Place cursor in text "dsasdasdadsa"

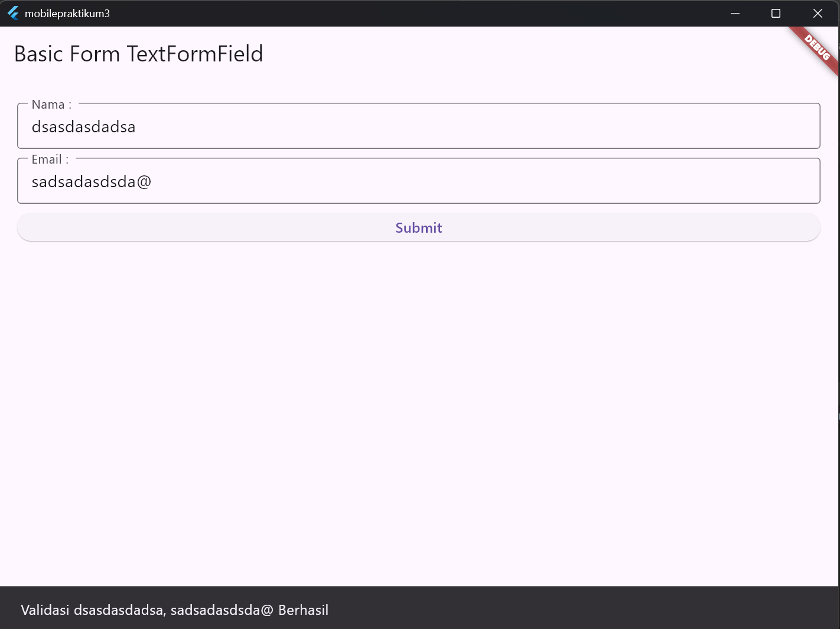pos(83,127)
